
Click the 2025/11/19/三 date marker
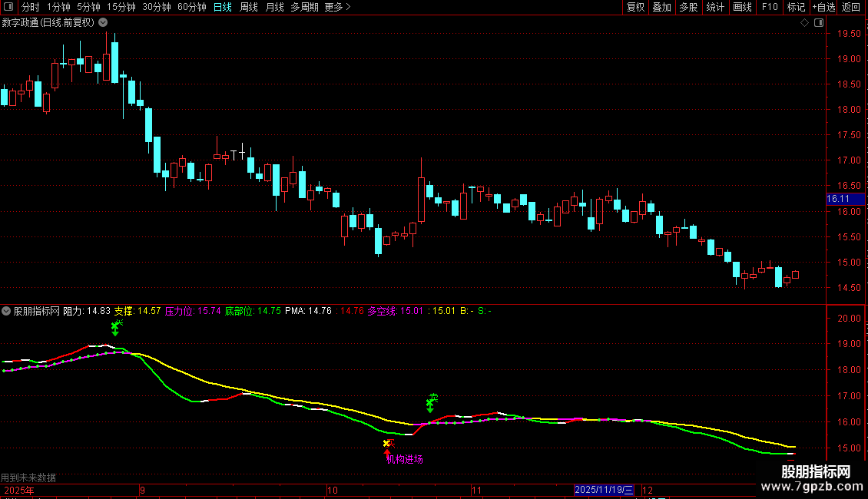tap(604, 490)
